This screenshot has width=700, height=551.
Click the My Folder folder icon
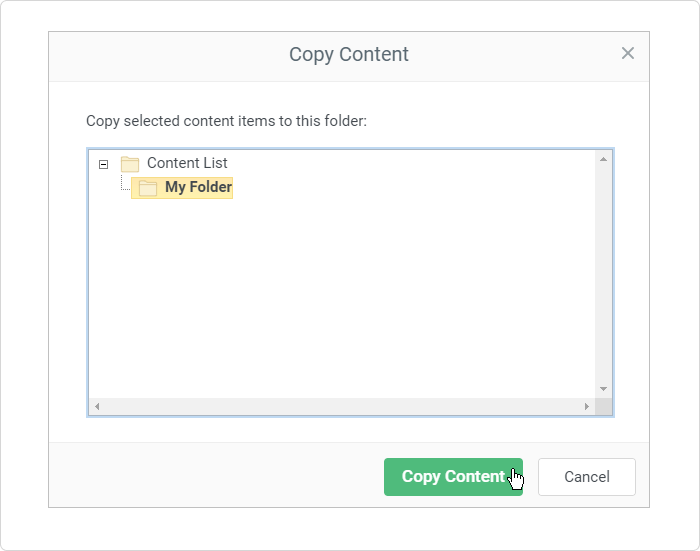tap(148, 188)
